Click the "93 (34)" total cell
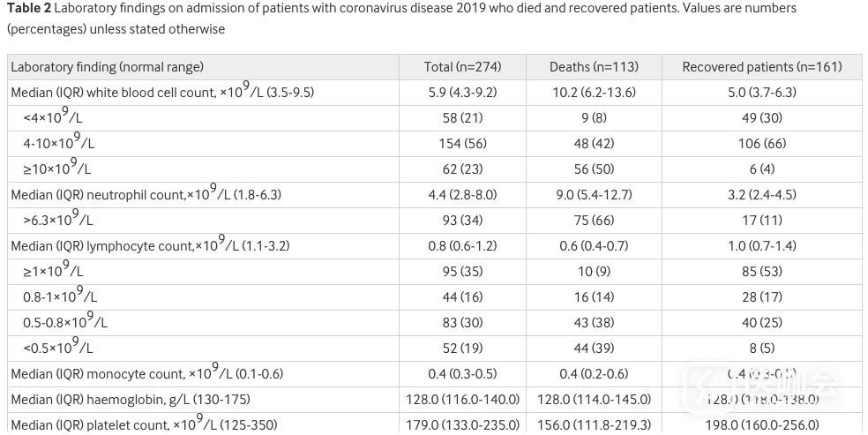This screenshot has height=435, width=868. (x=462, y=221)
